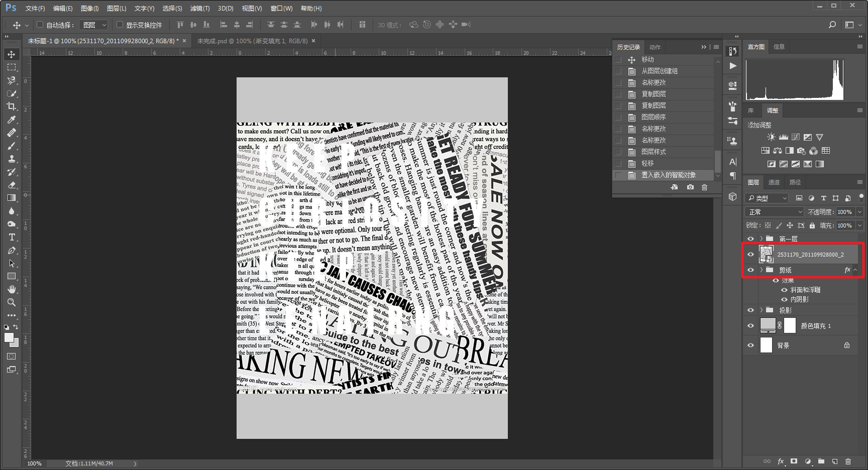Screen dimensions: 868x470
Task: Expand the 投影 group
Action: coord(762,310)
